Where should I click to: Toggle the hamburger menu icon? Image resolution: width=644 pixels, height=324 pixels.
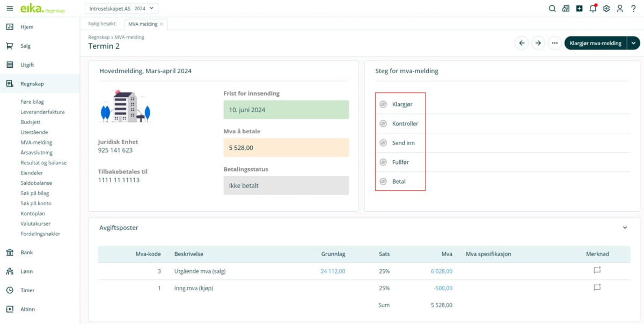(10, 9)
